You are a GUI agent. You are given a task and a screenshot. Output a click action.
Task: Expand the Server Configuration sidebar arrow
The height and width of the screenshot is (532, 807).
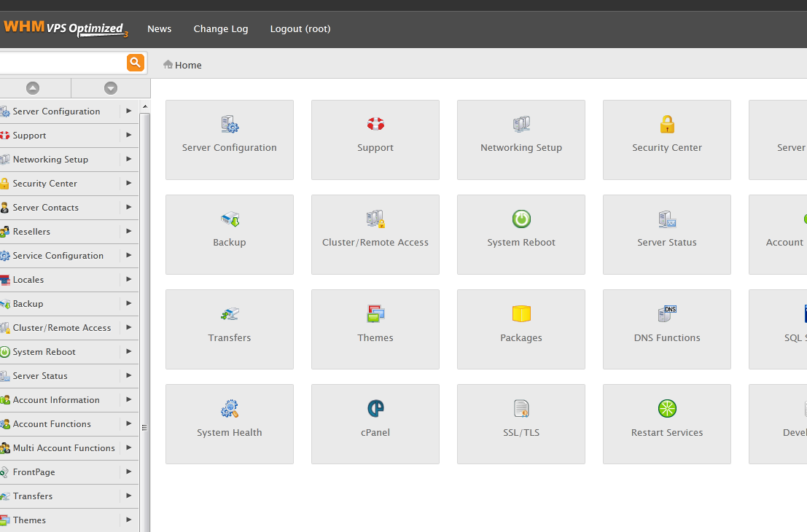click(x=128, y=111)
